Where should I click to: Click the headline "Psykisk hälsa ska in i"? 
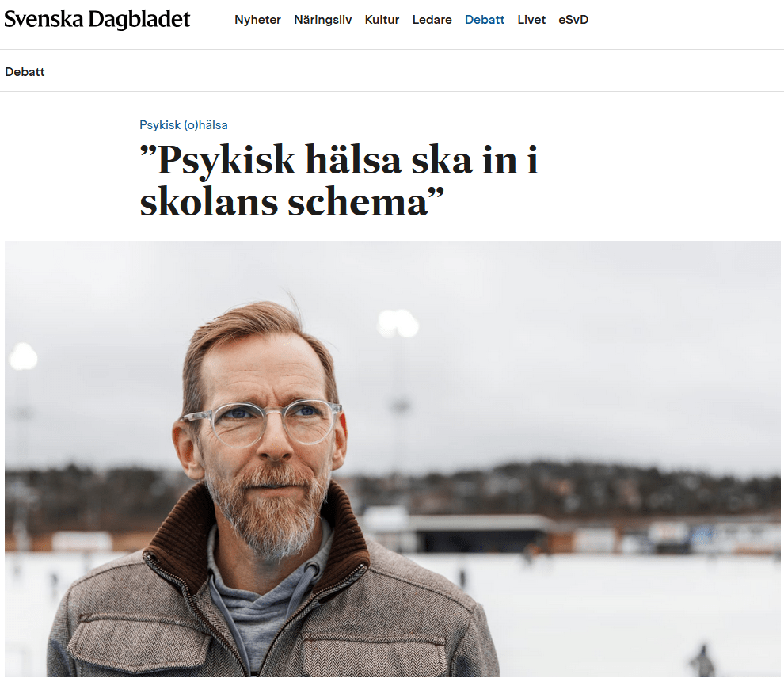[339, 160]
